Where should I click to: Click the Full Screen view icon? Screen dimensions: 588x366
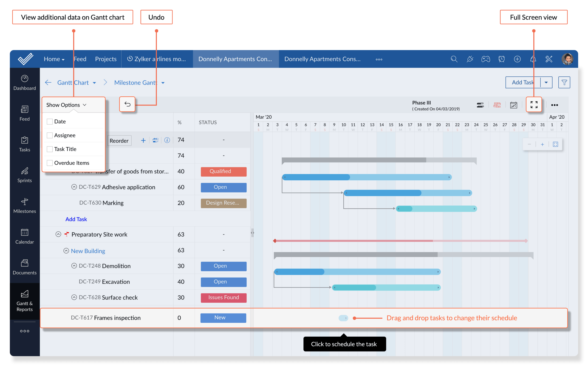534,105
